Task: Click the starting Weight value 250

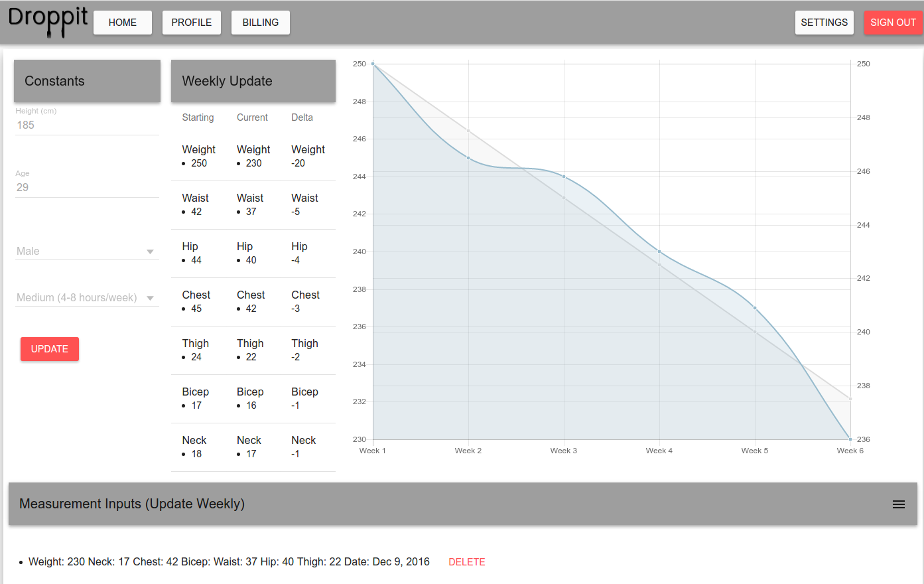Action: click(x=199, y=163)
